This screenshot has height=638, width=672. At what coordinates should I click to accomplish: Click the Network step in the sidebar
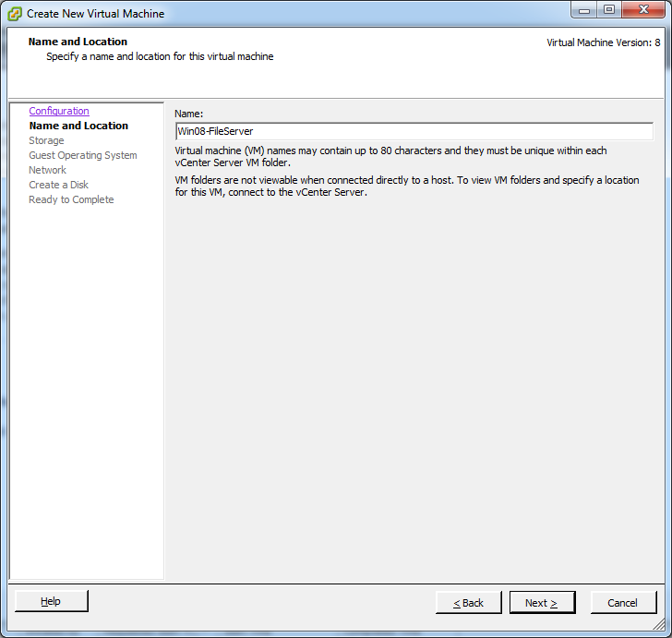tap(47, 170)
